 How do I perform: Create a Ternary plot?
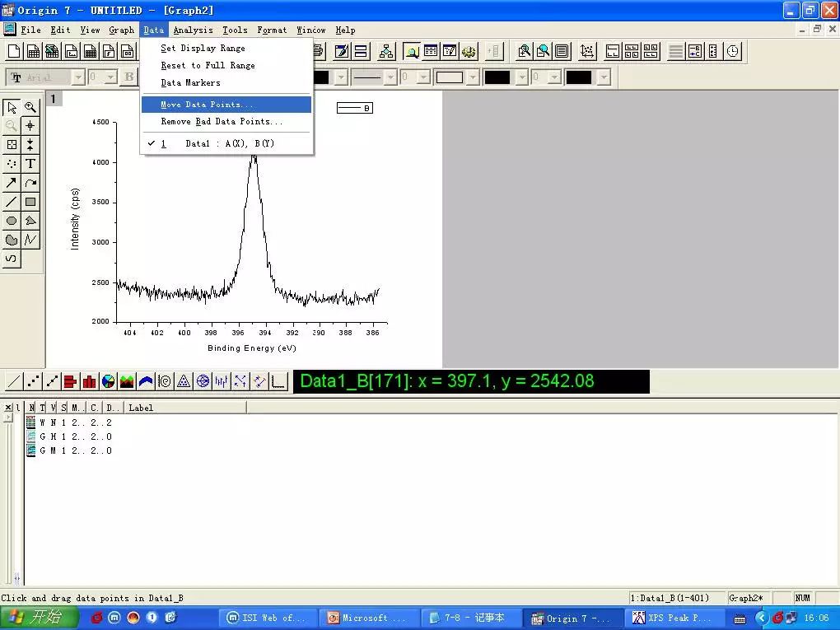point(184,381)
